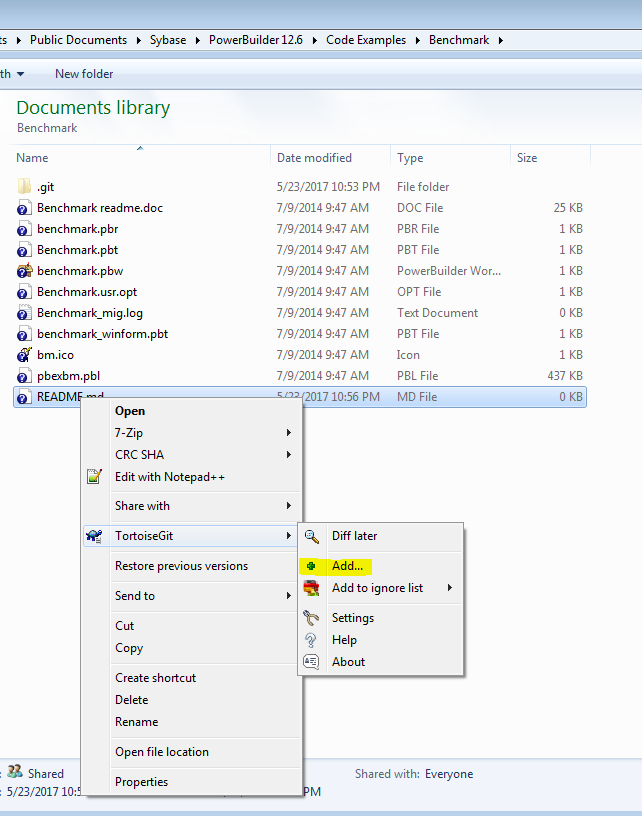Click the benchmark_winform.pbt file icon

click(24, 334)
